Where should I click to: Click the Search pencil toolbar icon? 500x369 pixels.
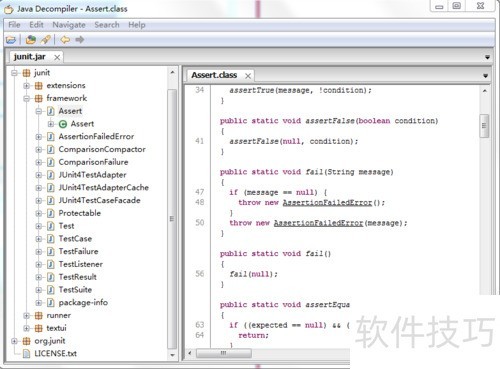pyautogui.click(x=46, y=40)
